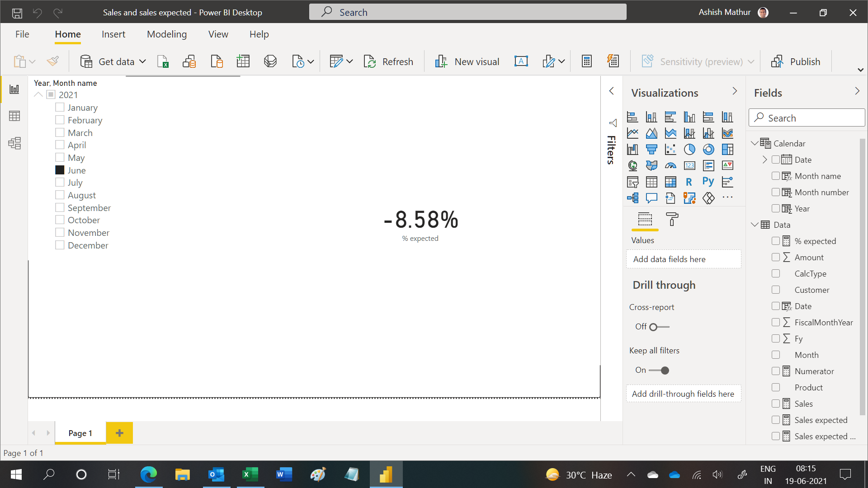Collapse the Calendar table in Fields
868x488 pixels.
[754, 143]
